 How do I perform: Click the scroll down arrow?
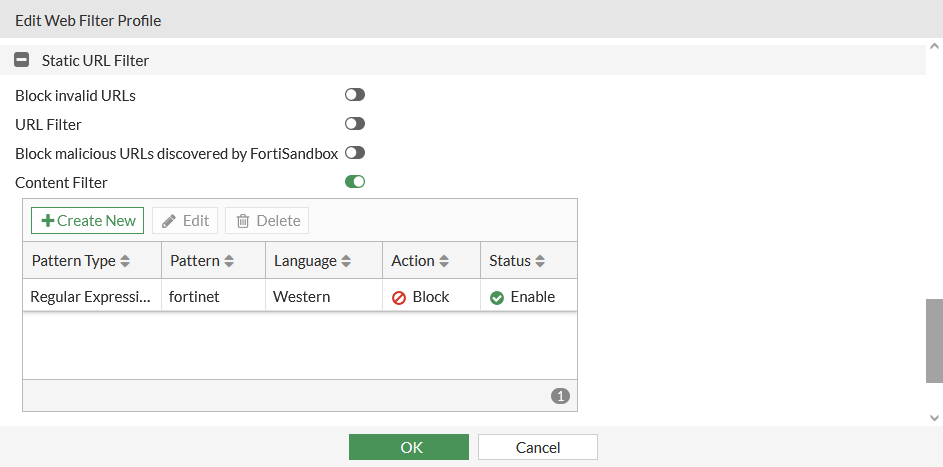[934, 417]
